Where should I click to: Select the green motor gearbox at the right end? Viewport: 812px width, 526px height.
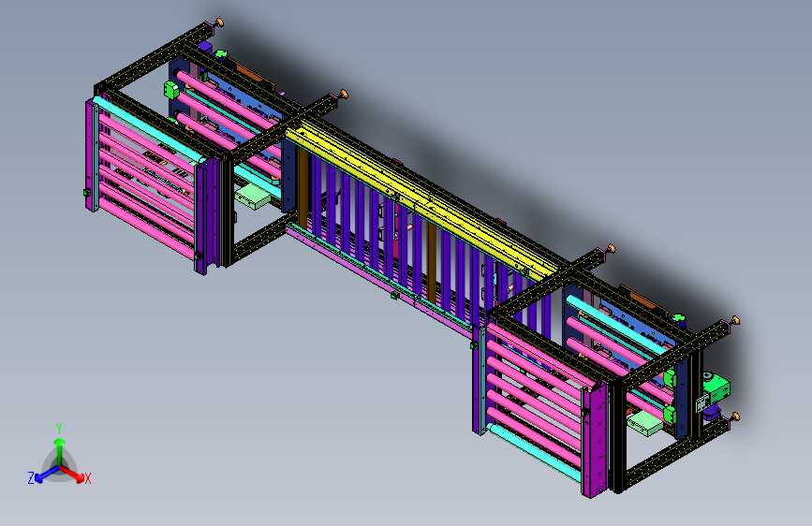click(716, 388)
